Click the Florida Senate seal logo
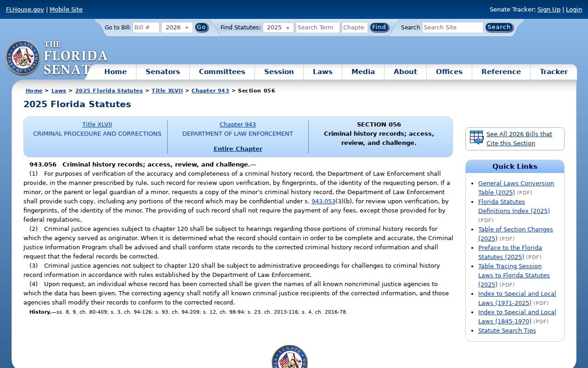This screenshot has width=588, height=368. click(23, 58)
